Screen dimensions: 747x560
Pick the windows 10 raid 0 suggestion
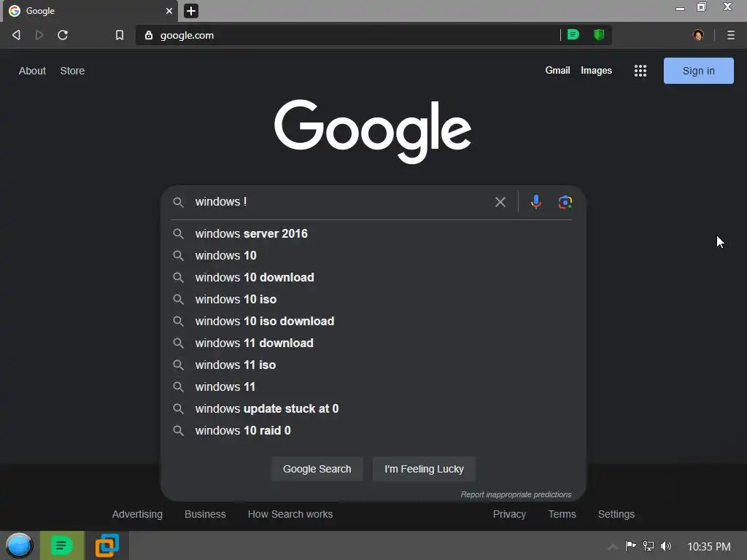pos(373,431)
